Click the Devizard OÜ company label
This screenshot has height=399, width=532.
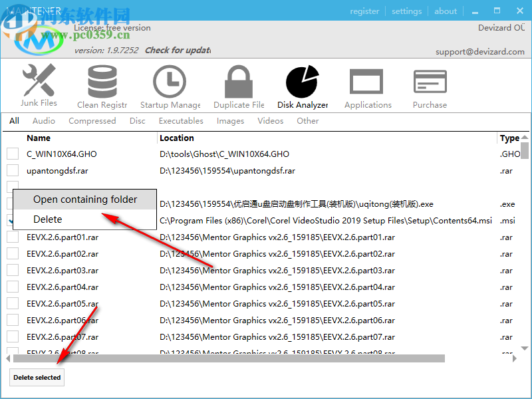point(501,27)
